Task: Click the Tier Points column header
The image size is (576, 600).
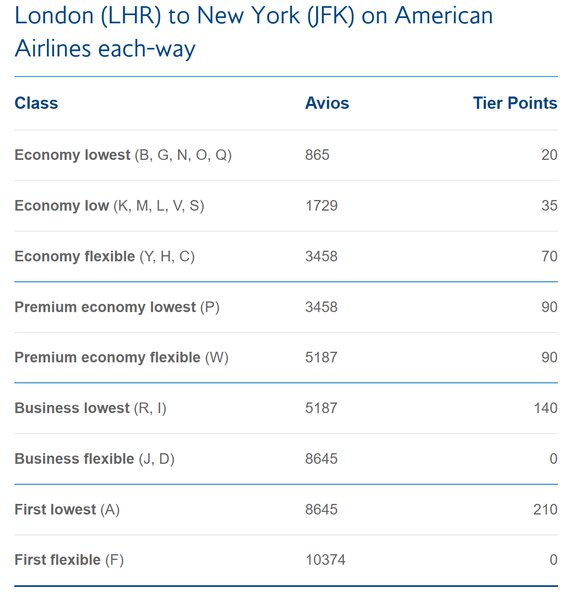Action: pos(515,103)
